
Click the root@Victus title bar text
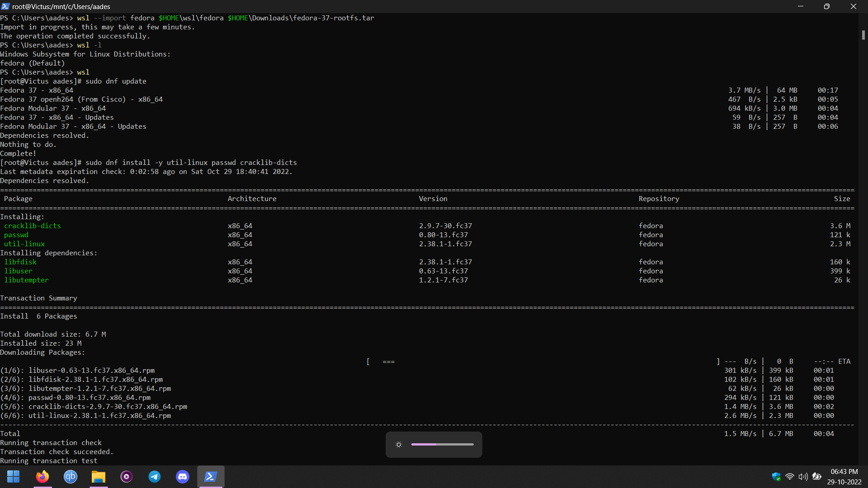(x=61, y=6)
